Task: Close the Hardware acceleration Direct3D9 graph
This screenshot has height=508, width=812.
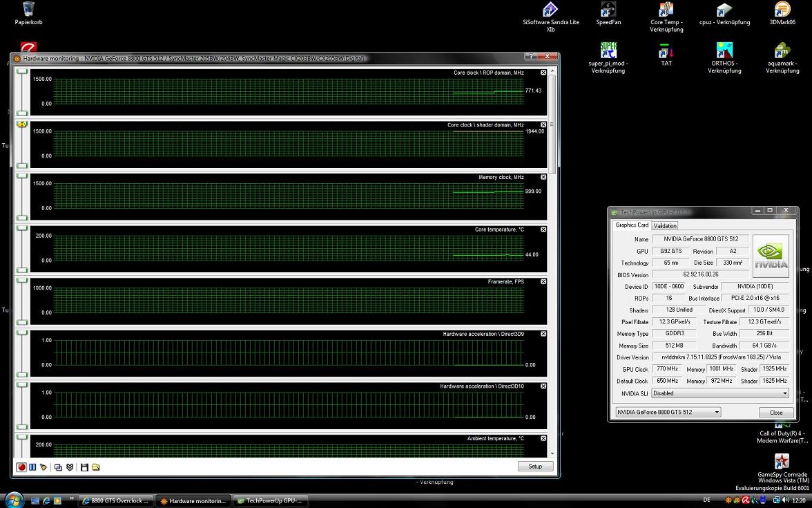Action: (543, 334)
